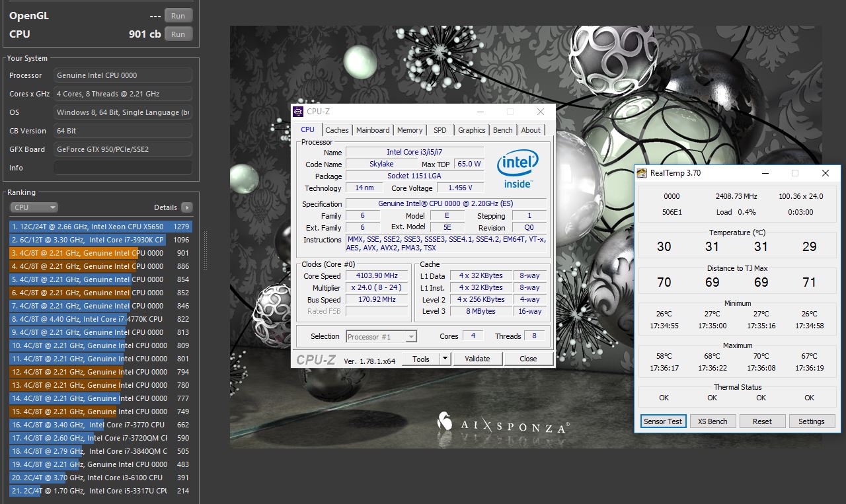
Task: Select ranking row 16, Intel Core i7-3770
Action: (x=100, y=425)
